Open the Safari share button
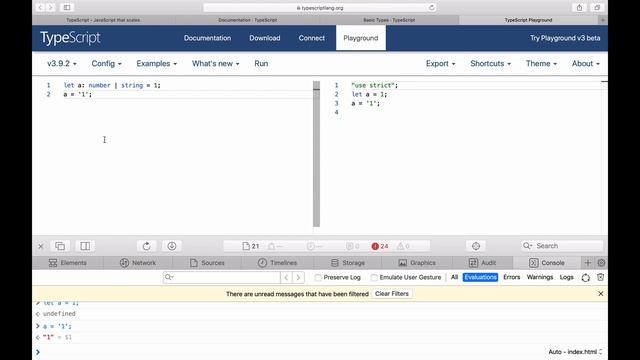The height and width of the screenshot is (360, 640). pos(579,7)
